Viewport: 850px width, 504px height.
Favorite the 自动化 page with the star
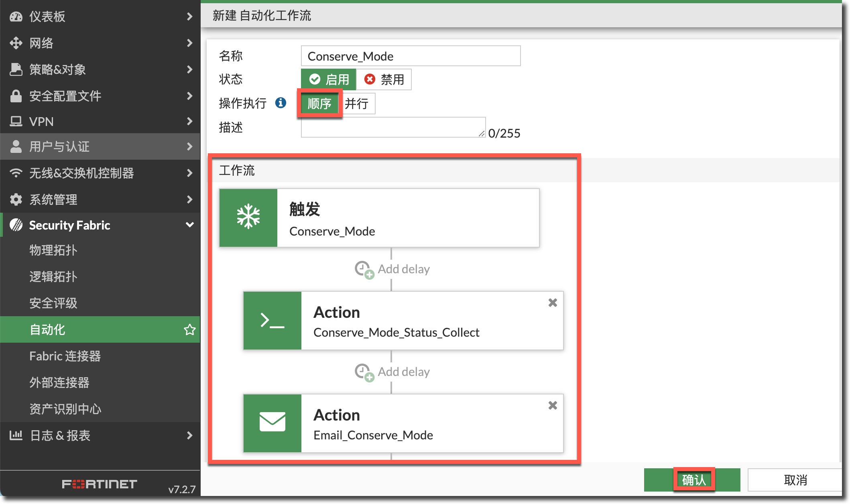(189, 329)
